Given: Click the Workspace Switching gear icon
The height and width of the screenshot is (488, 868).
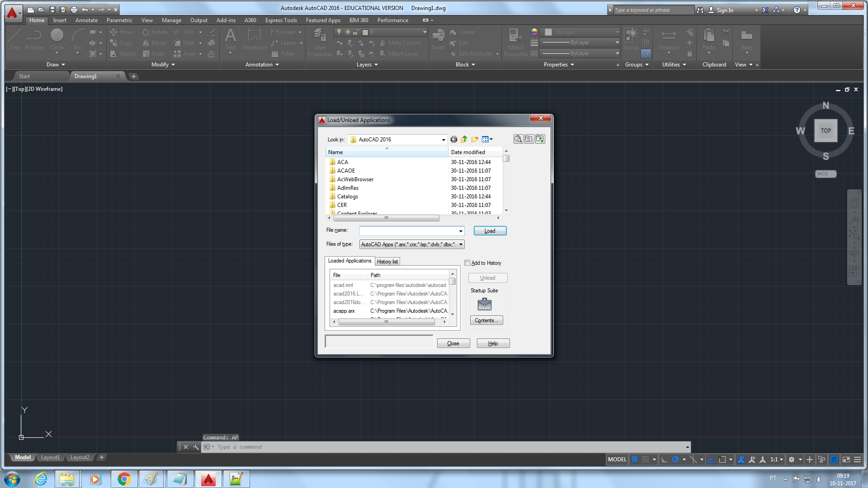Looking at the screenshot, I should [x=792, y=460].
